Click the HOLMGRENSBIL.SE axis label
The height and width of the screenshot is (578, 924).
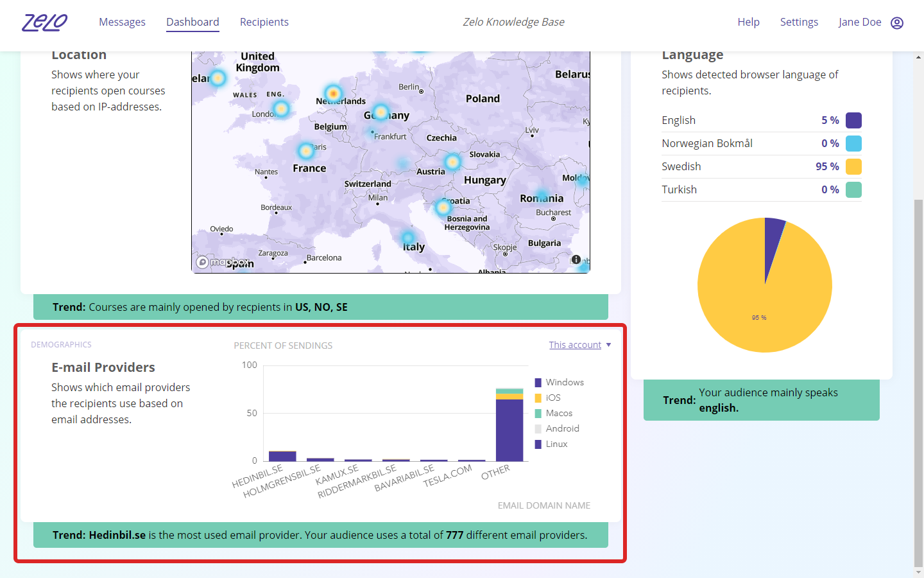click(282, 481)
